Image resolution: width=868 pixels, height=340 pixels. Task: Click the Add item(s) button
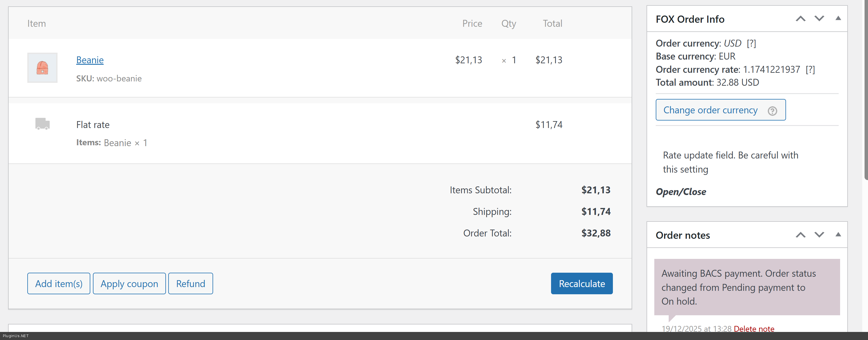coord(59,283)
